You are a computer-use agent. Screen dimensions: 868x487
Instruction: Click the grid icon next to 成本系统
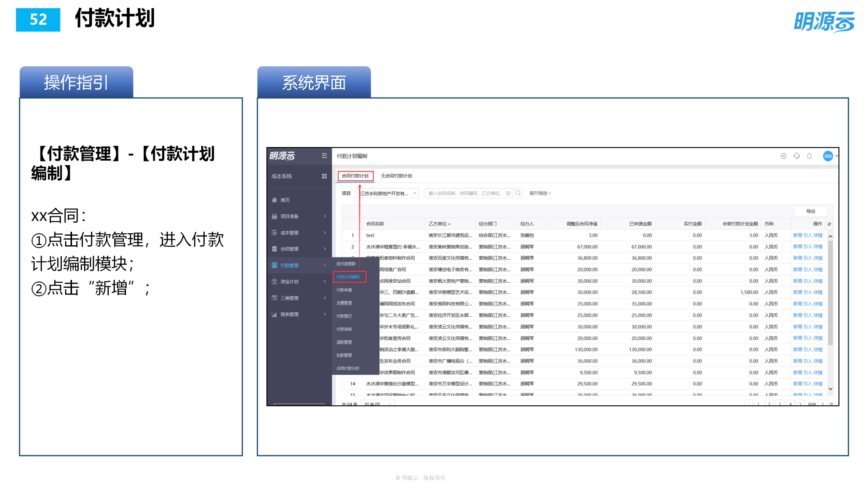[324, 176]
